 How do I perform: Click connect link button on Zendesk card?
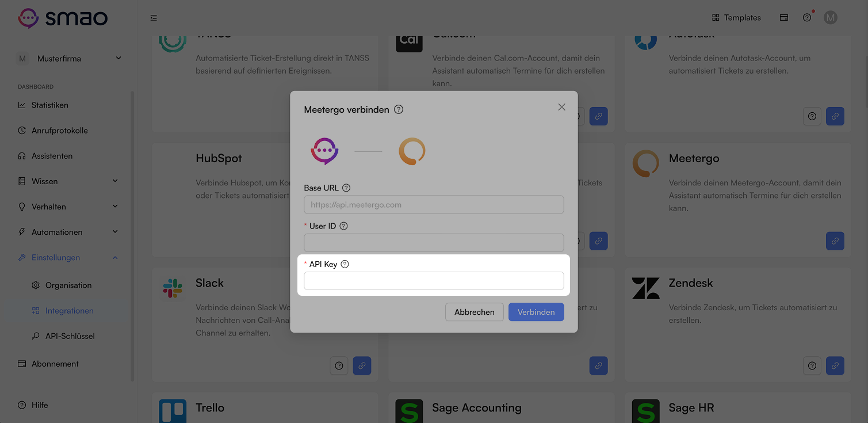point(835,365)
